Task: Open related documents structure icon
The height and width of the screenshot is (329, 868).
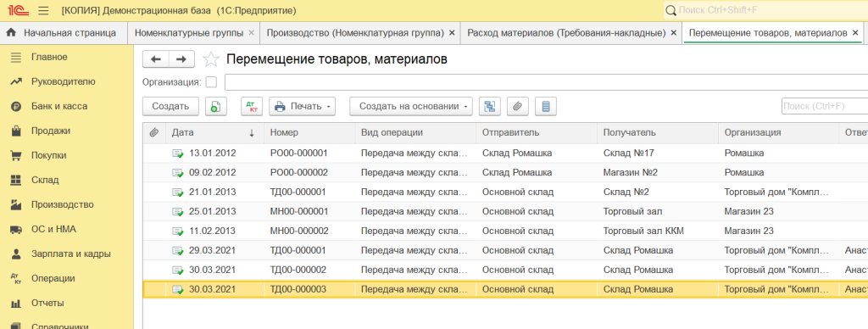Action: tap(489, 106)
